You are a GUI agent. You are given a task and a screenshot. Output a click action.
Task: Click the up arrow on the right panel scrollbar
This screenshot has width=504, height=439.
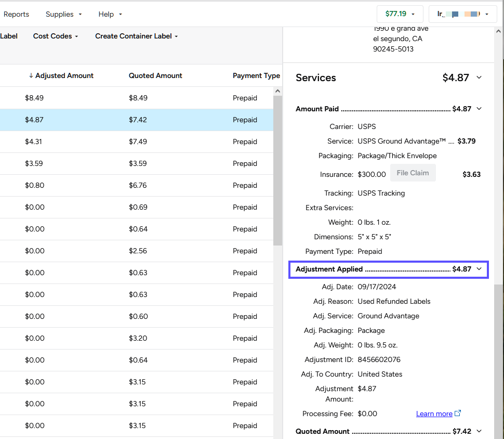coord(498,31)
